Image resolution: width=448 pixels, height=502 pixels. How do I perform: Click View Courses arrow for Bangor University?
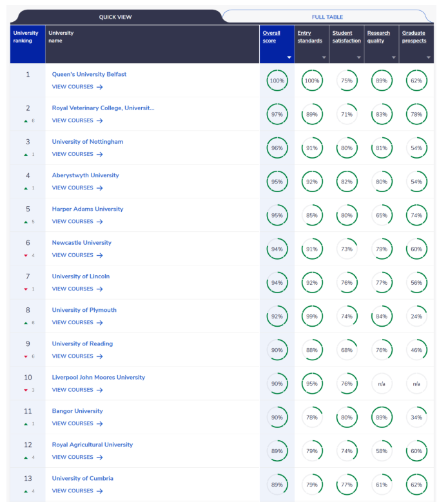pyautogui.click(x=100, y=423)
